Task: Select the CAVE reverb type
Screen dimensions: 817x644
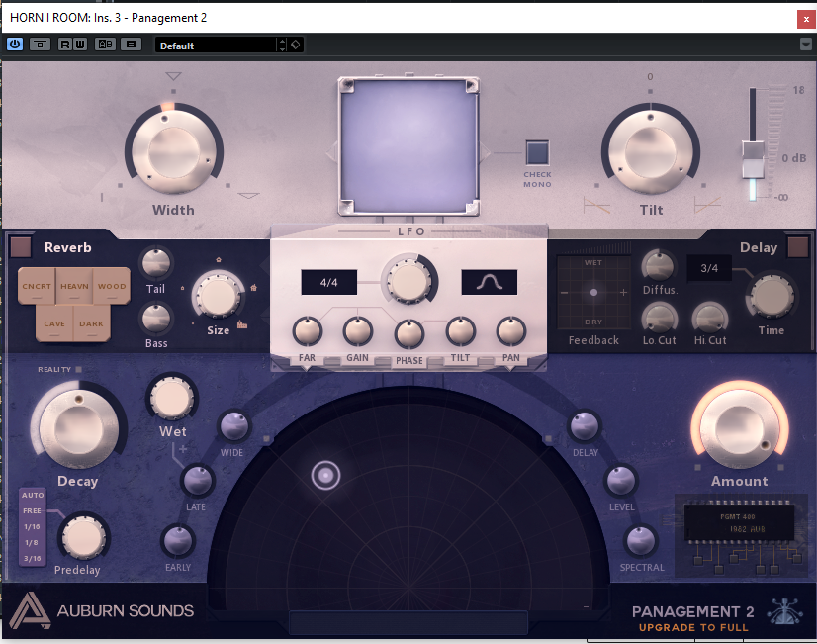Action: tap(54, 323)
